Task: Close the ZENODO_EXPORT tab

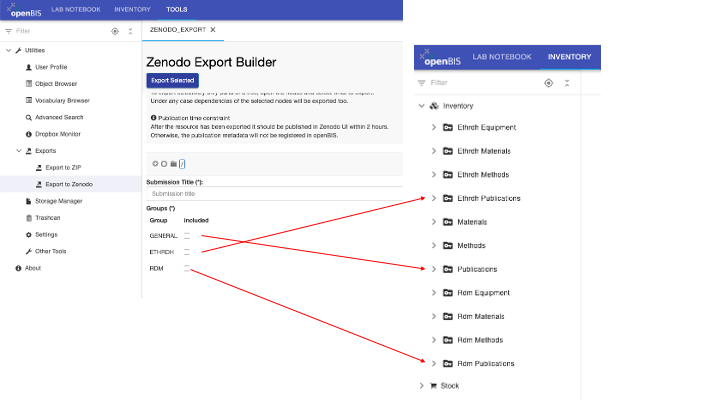Action: (x=213, y=30)
